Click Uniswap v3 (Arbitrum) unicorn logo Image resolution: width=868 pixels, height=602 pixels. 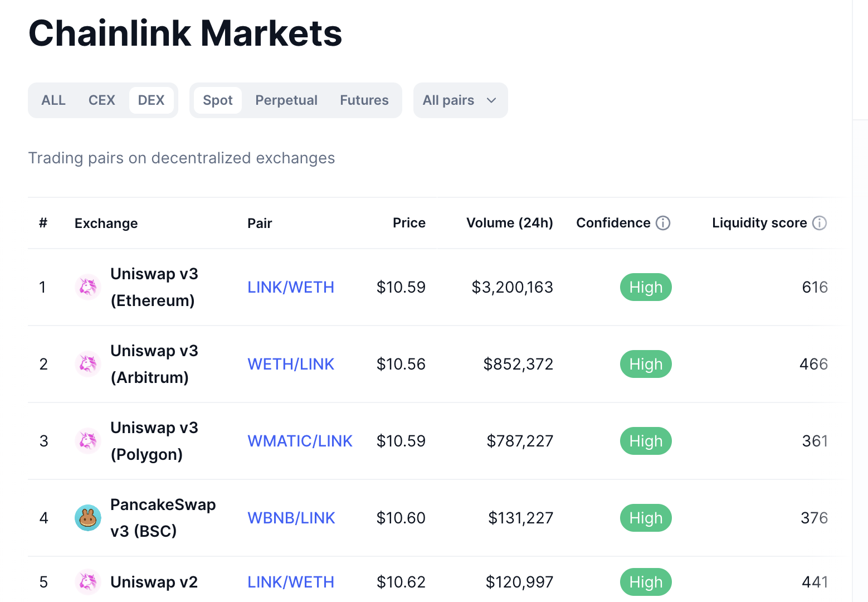pos(88,364)
